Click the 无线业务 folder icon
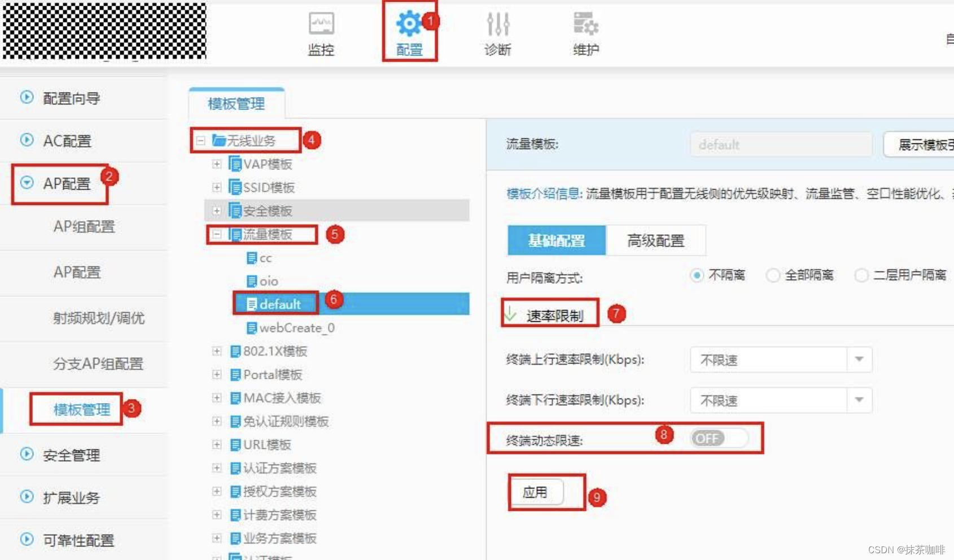The image size is (954, 560). [219, 140]
